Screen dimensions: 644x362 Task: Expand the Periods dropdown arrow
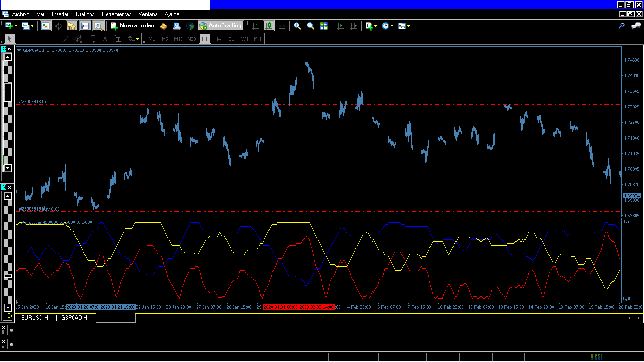click(x=392, y=26)
